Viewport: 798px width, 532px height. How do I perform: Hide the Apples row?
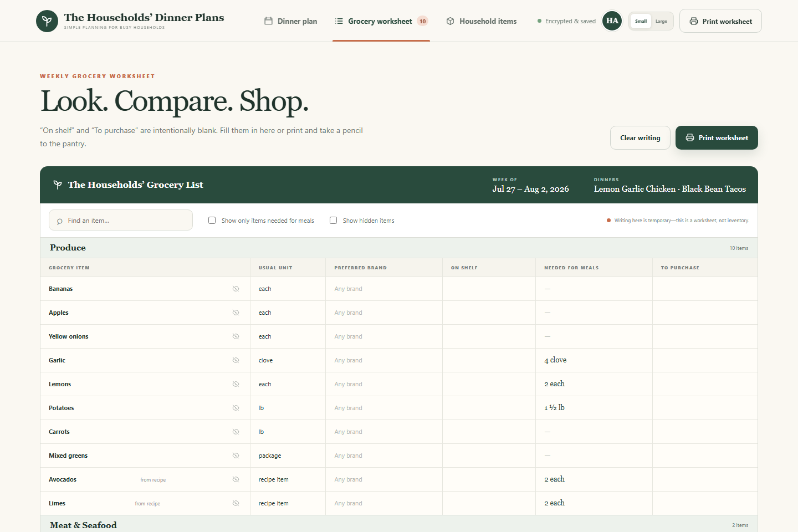pyautogui.click(x=236, y=313)
